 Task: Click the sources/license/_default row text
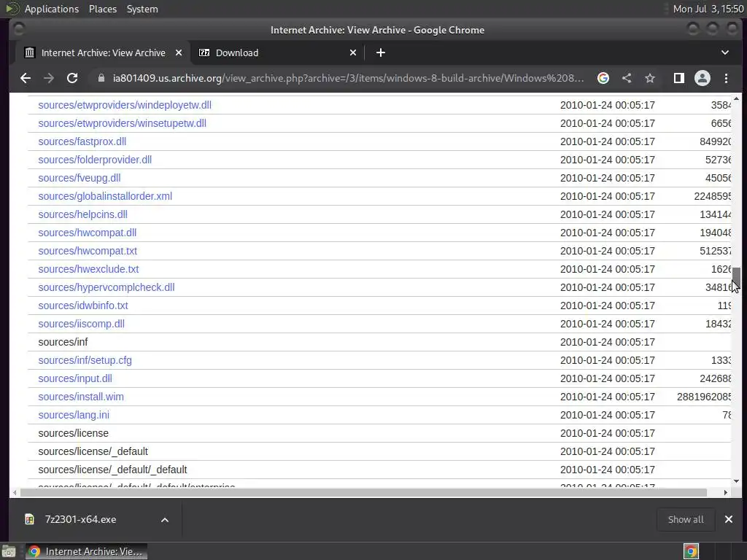(93, 451)
